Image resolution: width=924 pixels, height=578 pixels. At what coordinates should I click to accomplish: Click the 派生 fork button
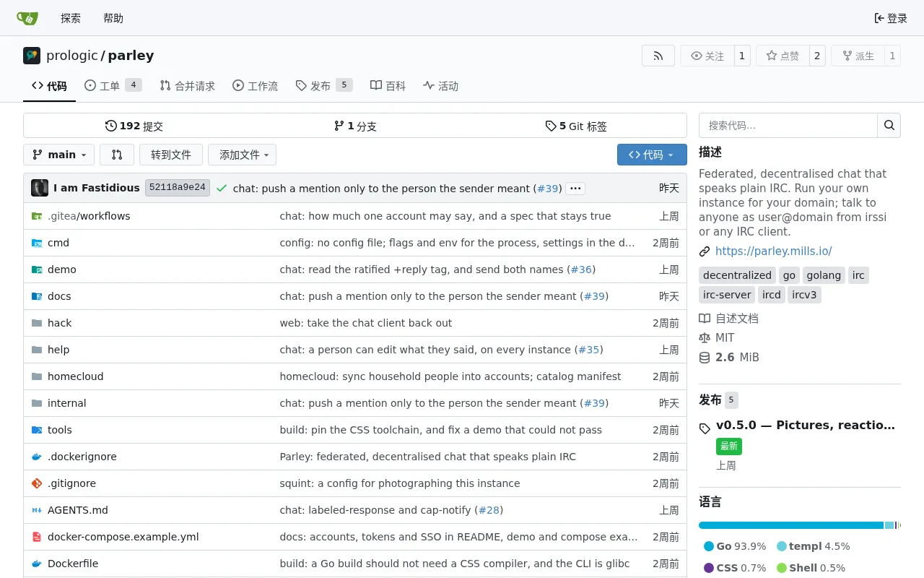pyautogui.click(x=858, y=56)
